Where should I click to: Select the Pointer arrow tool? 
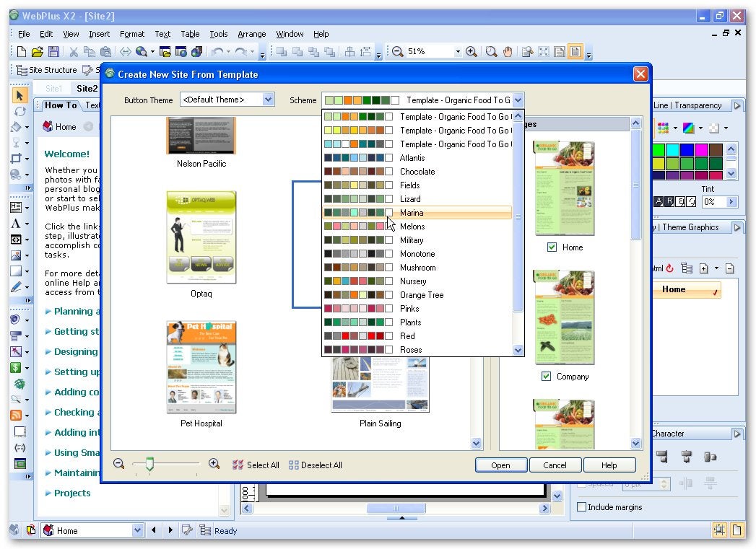click(x=19, y=95)
